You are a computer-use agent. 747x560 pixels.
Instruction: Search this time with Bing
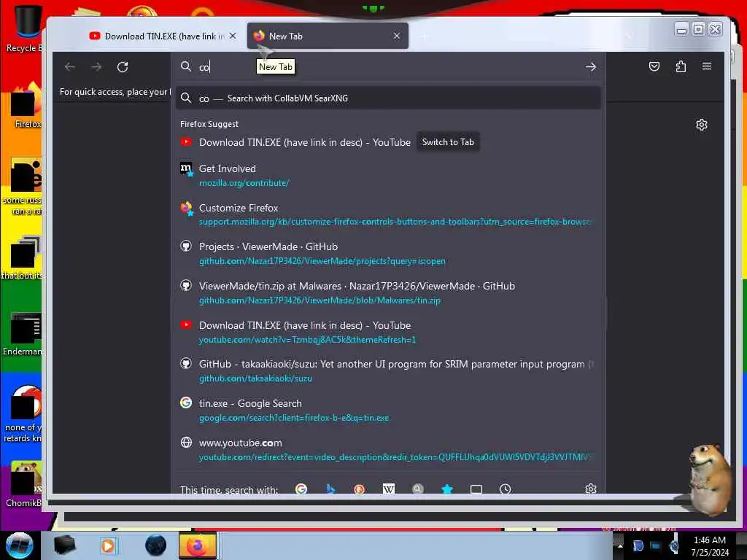(330, 489)
